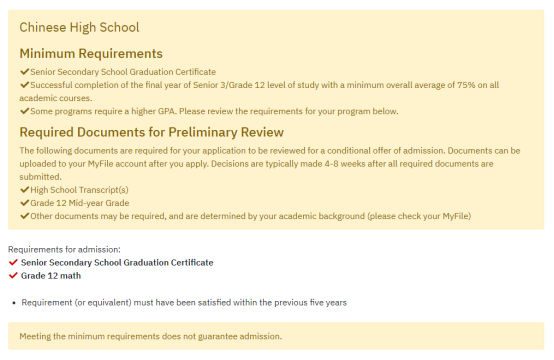Select the Chinese High School heading
Image resolution: width=554 pixels, height=360 pixels.
[79, 28]
